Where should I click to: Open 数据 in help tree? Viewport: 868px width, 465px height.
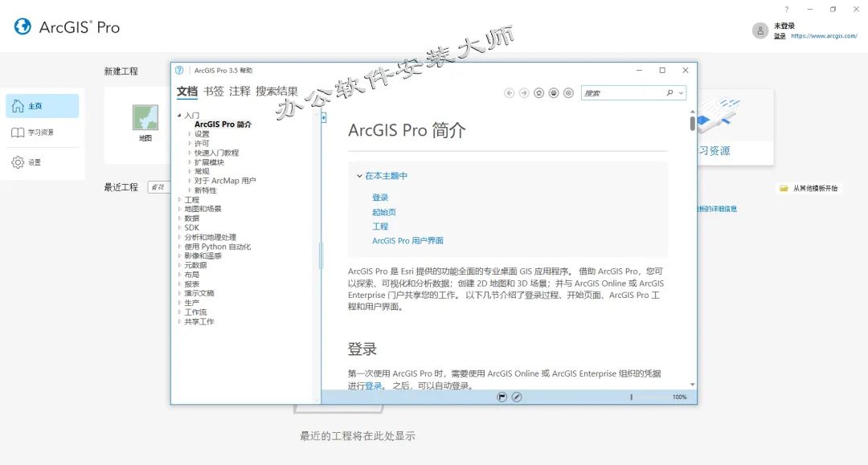[x=191, y=218]
